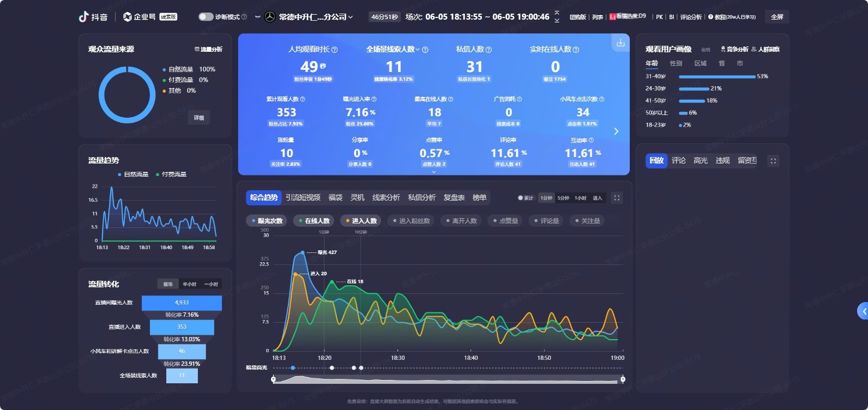
Task: Open help icon beside 实时在线人数
Action: (x=576, y=50)
